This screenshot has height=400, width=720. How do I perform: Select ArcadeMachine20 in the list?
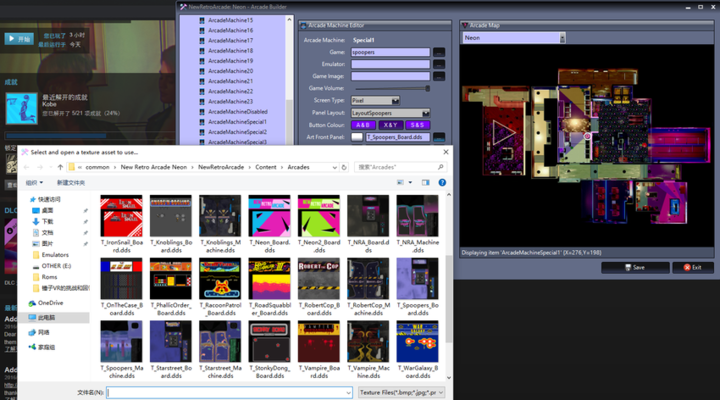230,71
